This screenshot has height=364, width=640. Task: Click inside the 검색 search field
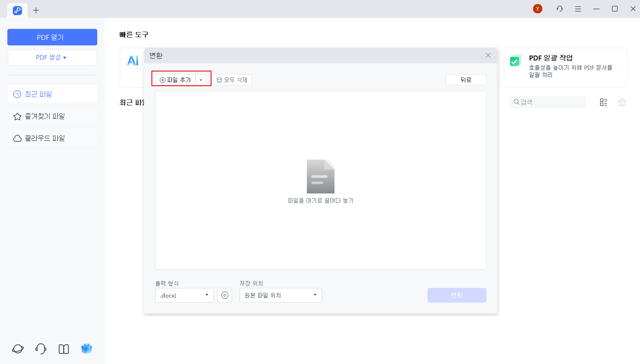point(547,102)
